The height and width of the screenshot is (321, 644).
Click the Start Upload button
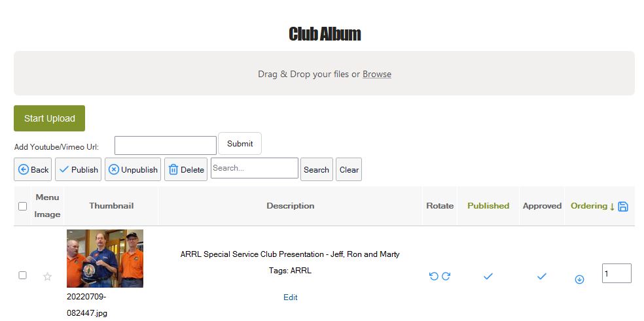[x=49, y=118]
